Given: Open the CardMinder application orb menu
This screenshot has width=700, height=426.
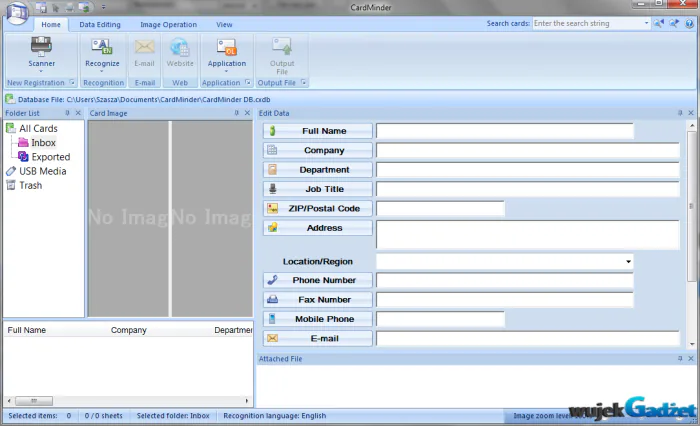Looking at the screenshot, I should (17, 13).
